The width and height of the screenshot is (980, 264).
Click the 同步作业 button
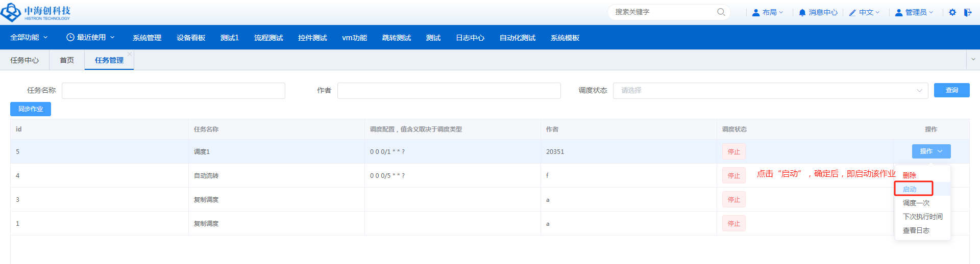[31, 109]
